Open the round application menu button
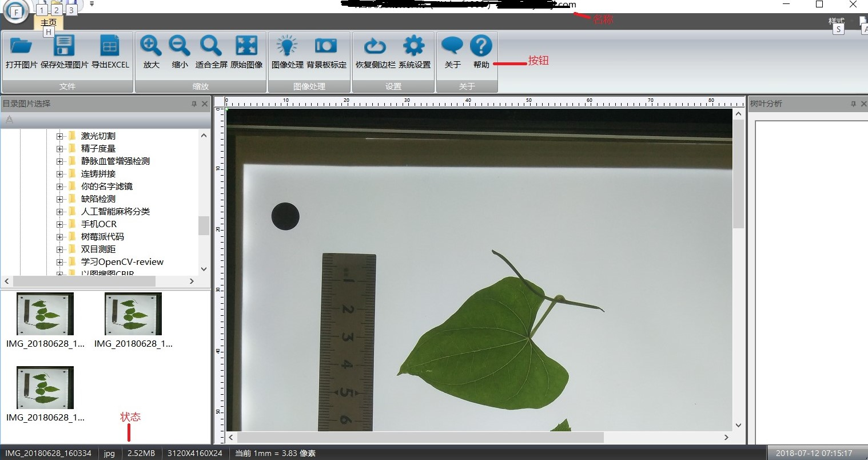The height and width of the screenshot is (460, 868). click(16, 12)
